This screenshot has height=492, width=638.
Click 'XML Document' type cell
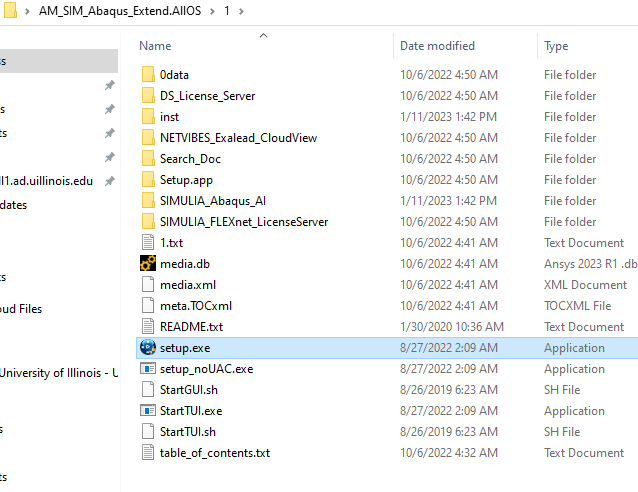click(586, 285)
